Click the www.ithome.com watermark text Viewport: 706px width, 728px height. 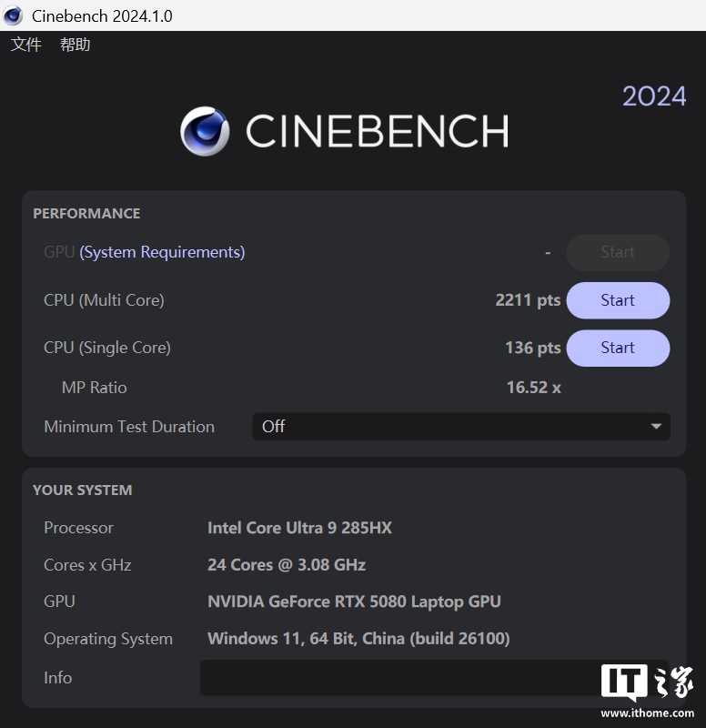tap(648, 713)
